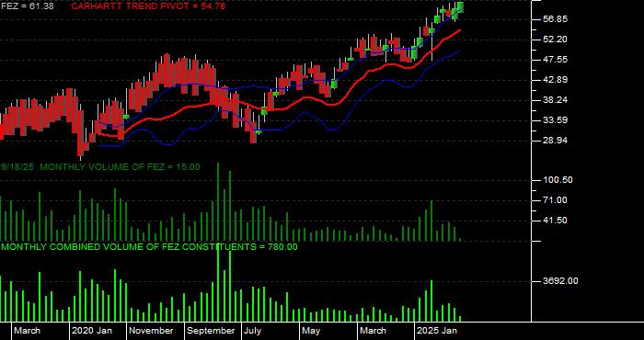Image resolution: width=644 pixels, height=340 pixels.
Task: Click the 28.94 price axis value
Action: (555, 141)
